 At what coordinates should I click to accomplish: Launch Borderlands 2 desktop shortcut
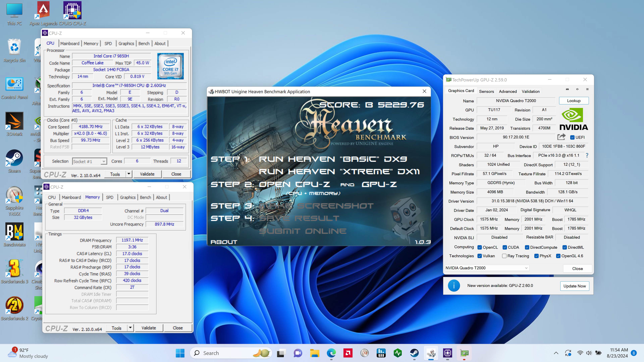tap(14, 309)
